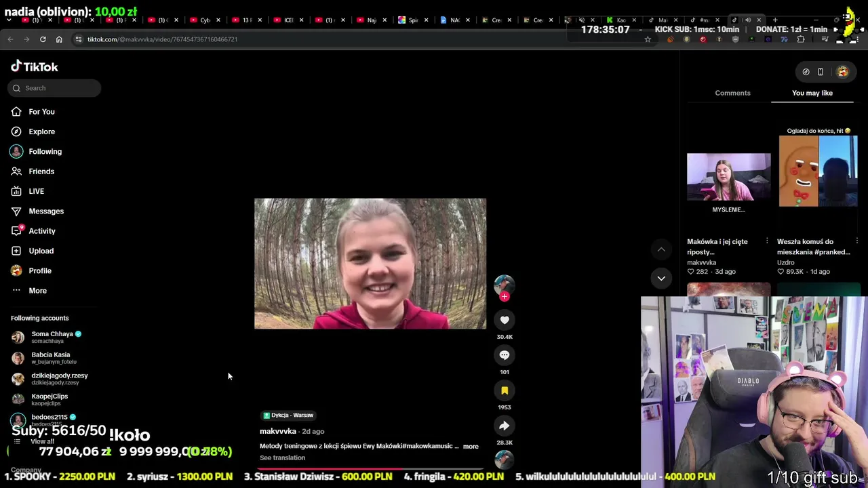This screenshot has height=488, width=868.
Task: Select the 'You may like' tab
Action: [x=812, y=93]
